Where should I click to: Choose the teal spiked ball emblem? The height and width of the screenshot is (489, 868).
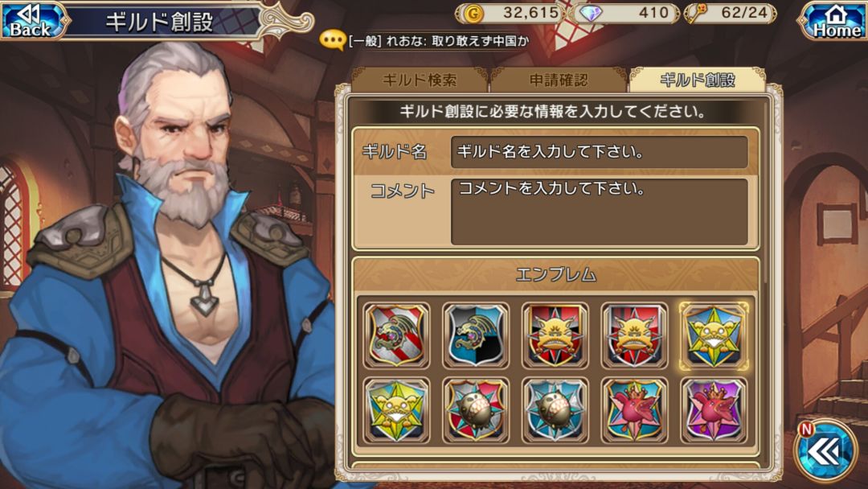point(555,410)
